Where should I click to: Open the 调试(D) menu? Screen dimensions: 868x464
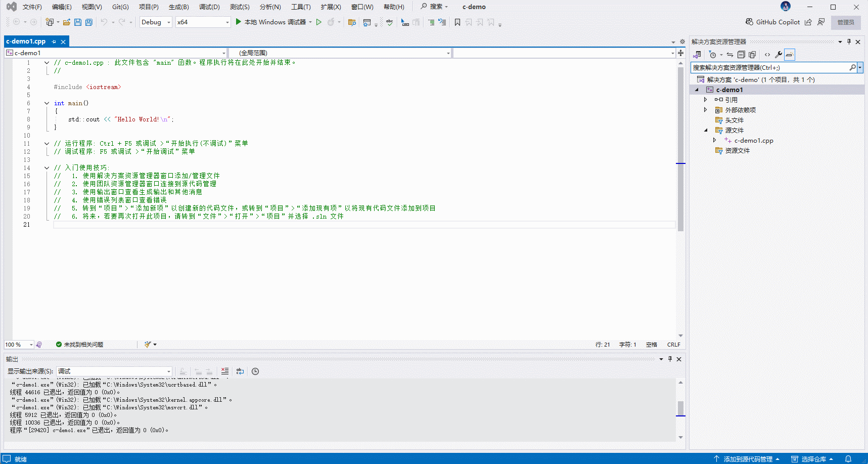[x=209, y=7]
